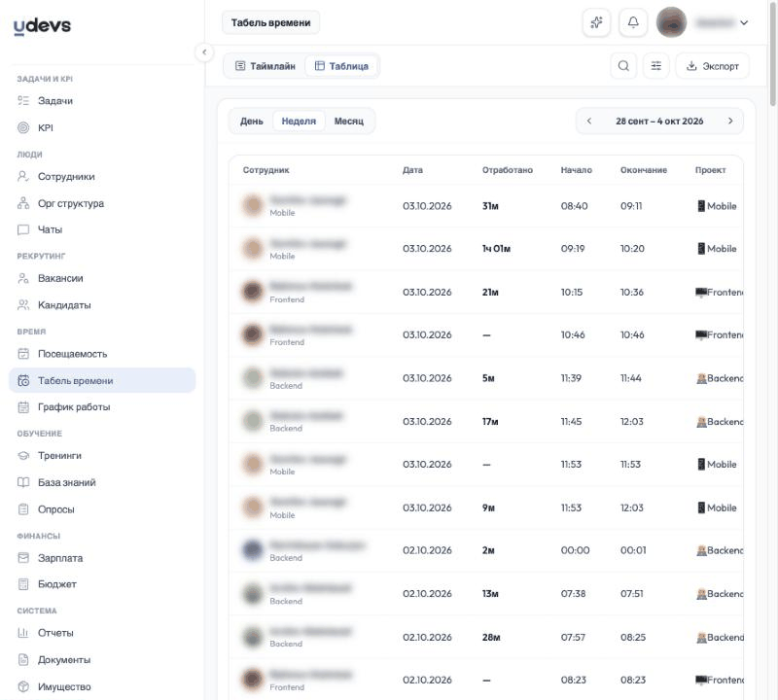This screenshot has height=700, width=778.
Task: Click the Сотрудник column header
Action: pyautogui.click(x=265, y=170)
